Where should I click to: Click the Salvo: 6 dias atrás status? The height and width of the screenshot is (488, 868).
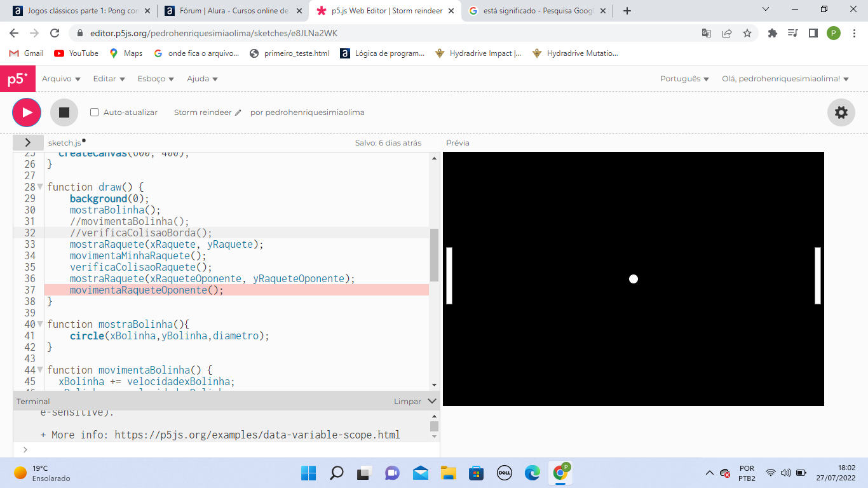388,143
